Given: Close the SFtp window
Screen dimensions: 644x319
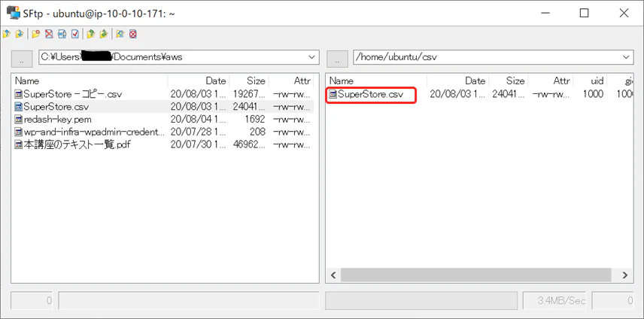Looking at the screenshot, I should [624, 13].
